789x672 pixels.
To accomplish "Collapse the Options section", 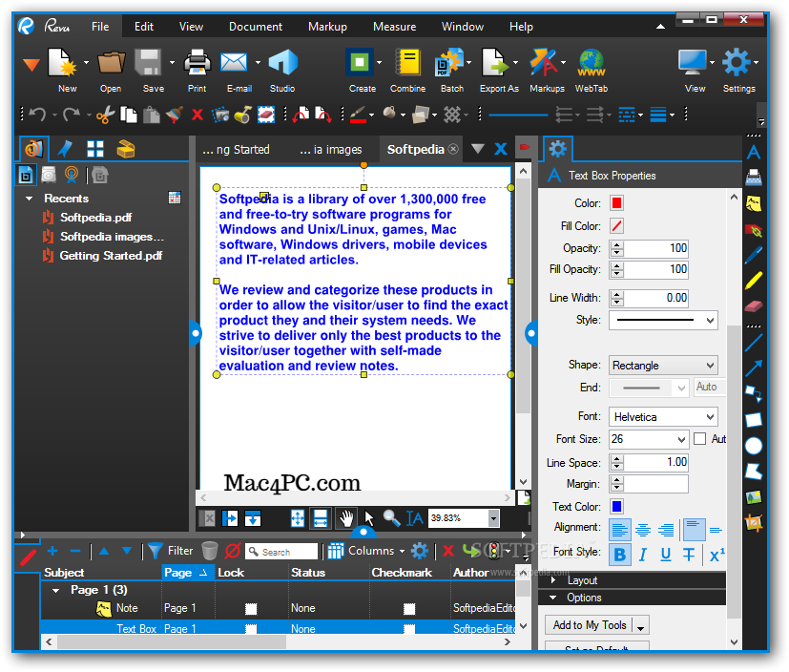I will [x=553, y=598].
